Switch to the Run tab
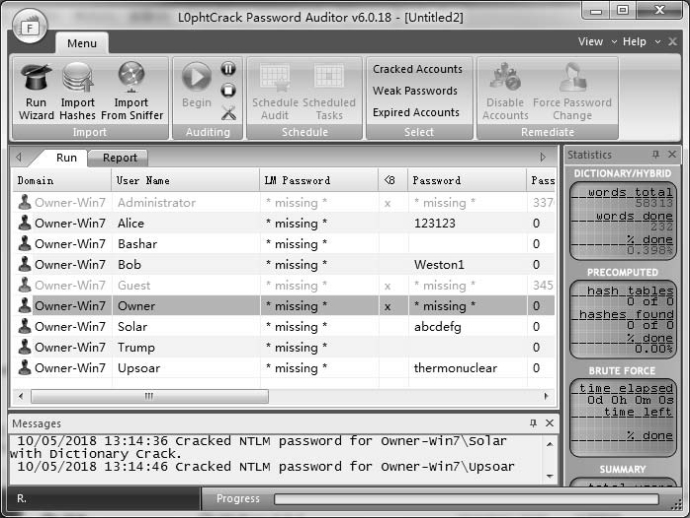The width and height of the screenshot is (690, 518). tap(66, 158)
